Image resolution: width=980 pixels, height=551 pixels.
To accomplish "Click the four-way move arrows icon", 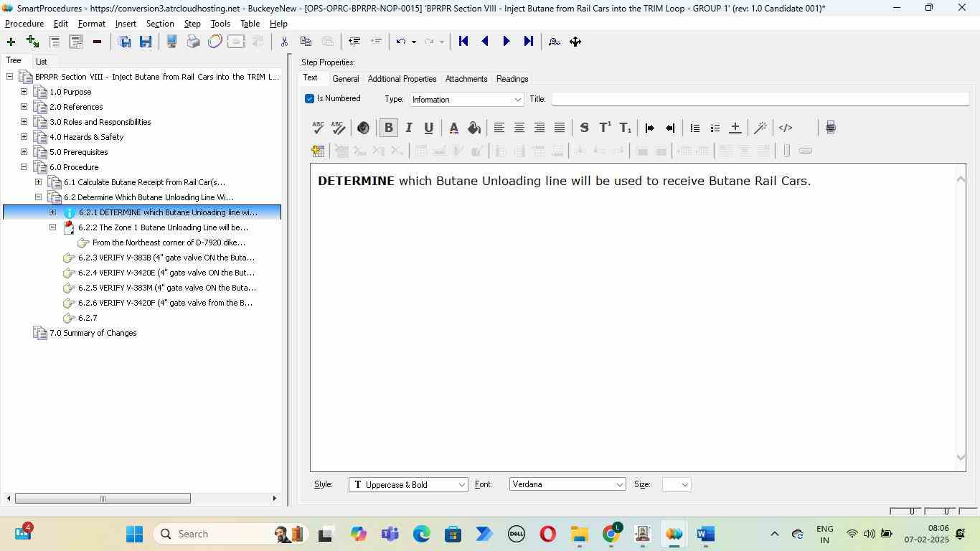I will [575, 42].
